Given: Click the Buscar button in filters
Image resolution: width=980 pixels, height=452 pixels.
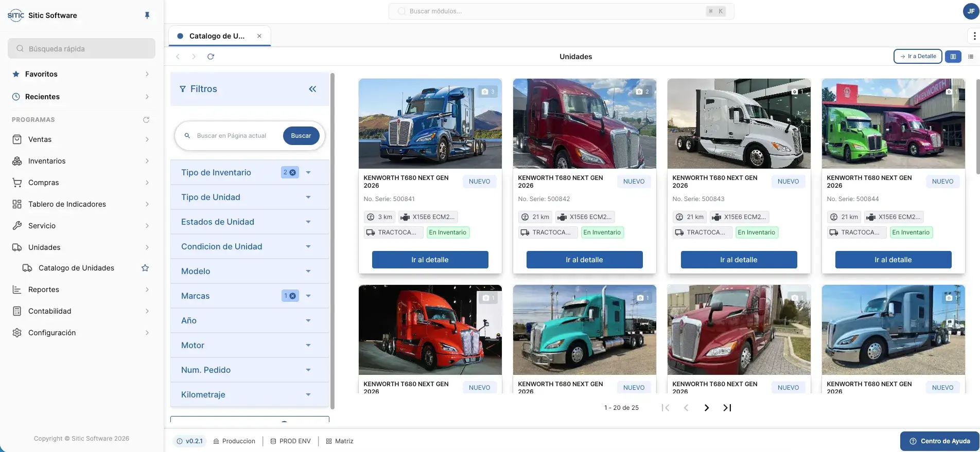Looking at the screenshot, I should coord(301,136).
